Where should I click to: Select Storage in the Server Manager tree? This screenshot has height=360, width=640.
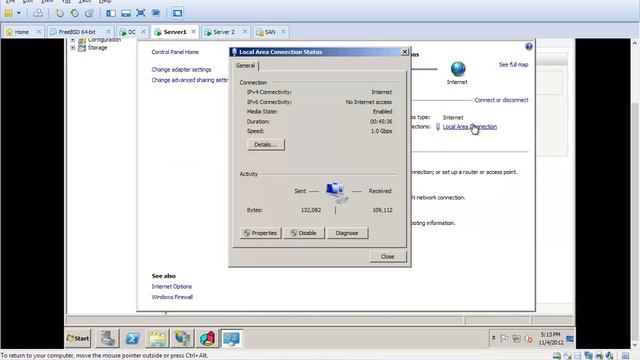click(x=98, y=48)
